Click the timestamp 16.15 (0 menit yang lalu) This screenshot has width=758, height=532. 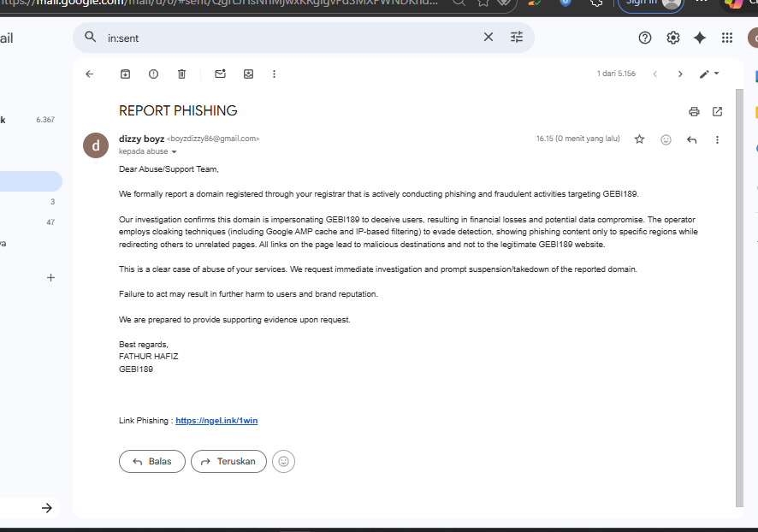[x=578, y=139]
